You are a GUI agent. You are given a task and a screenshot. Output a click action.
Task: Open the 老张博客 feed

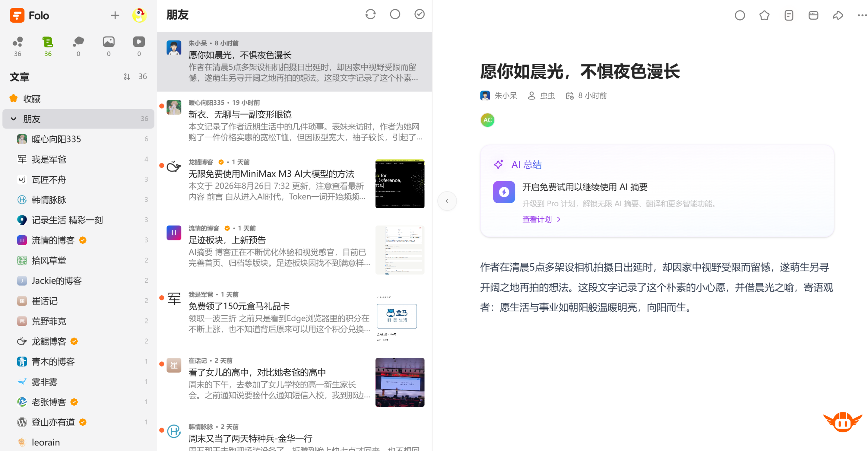tap(78, 402)
